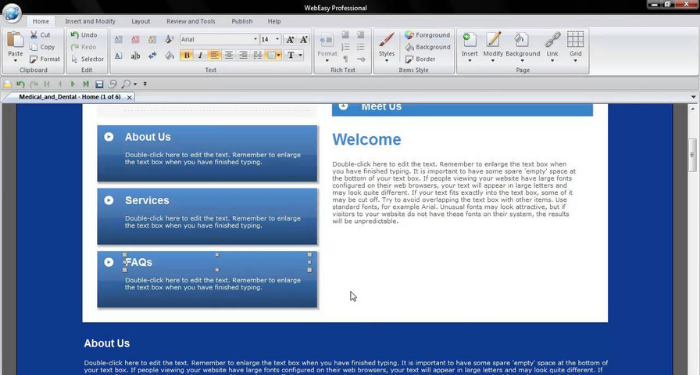
Task: Click the bulleted list icon in Rich Text
Action: point(361,47)
